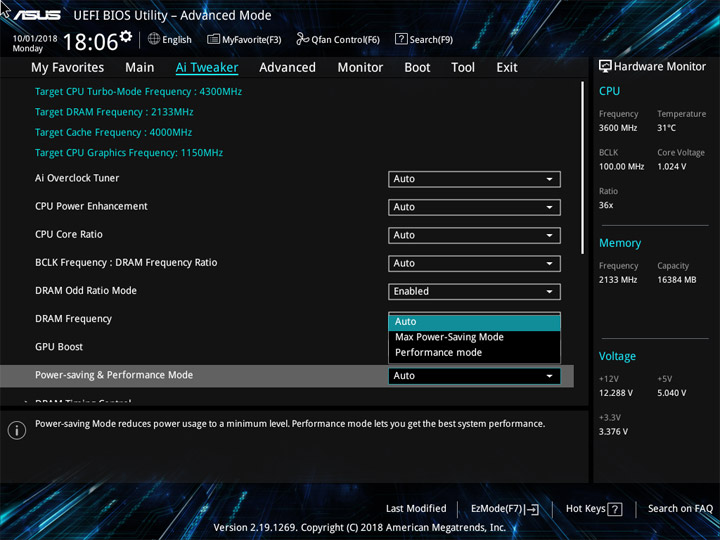Click the CPU temperature 31°C value
The image size is (720, 540).
[666, 128]
